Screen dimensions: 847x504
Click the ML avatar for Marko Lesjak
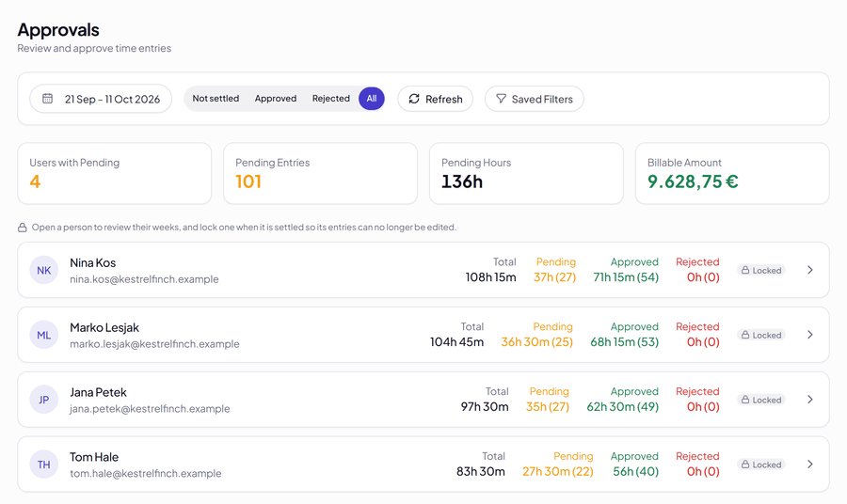(43, 335)
